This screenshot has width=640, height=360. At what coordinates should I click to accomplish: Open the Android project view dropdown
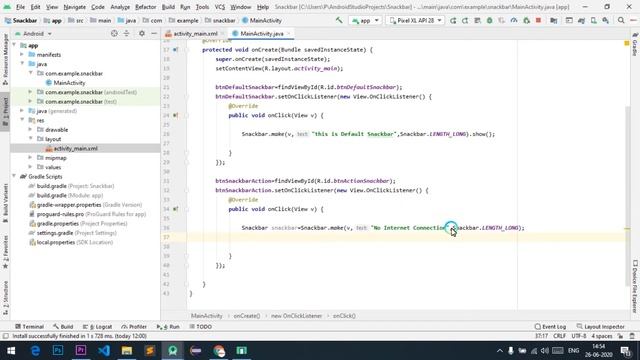click(x=33, y=33)
